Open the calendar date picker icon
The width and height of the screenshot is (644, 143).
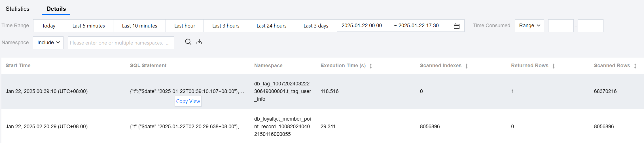456,26
